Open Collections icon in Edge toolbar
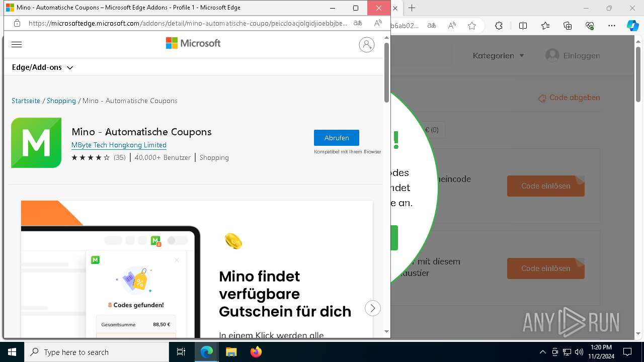This screenshot has width=644, height=362. [568, 26]
